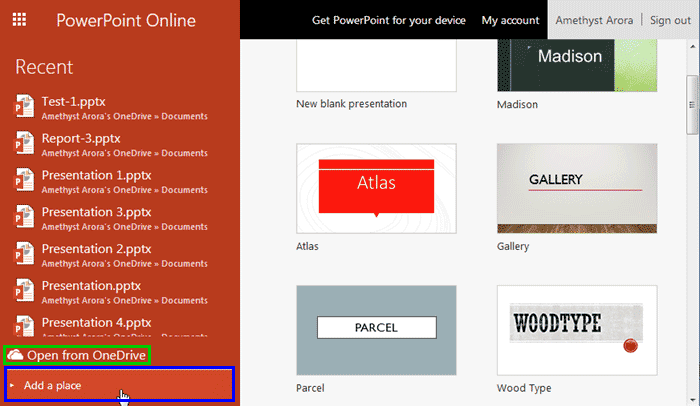Click the Presentation 3.pptx file icon
Viewport: 700px width, 406px height.
tap(25, 217)
